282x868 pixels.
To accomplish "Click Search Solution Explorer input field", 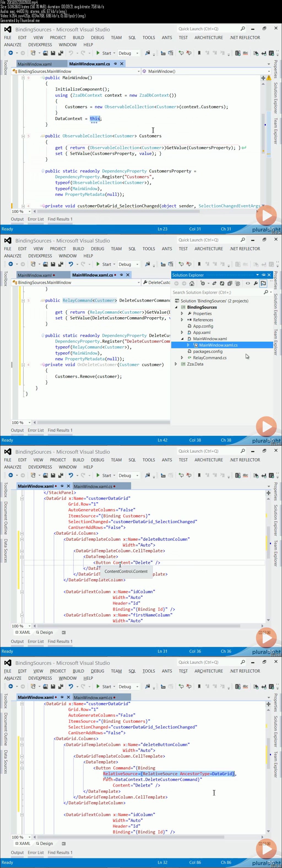I will tap(217, 292).
